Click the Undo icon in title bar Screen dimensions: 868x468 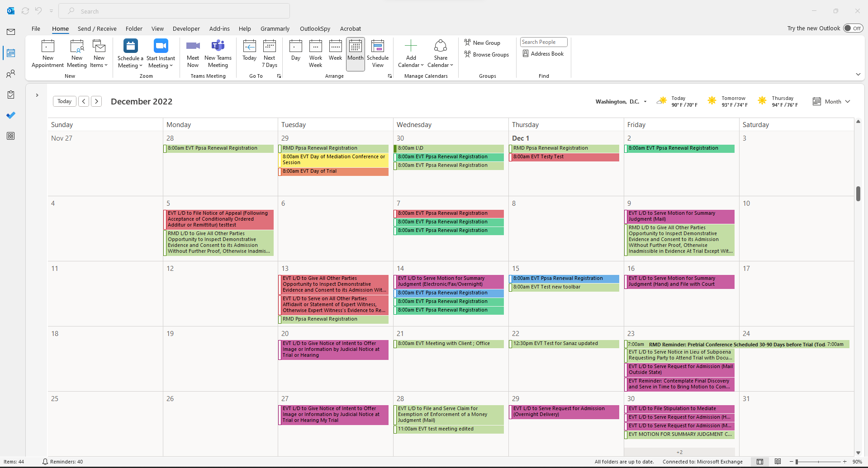point(38,11)
